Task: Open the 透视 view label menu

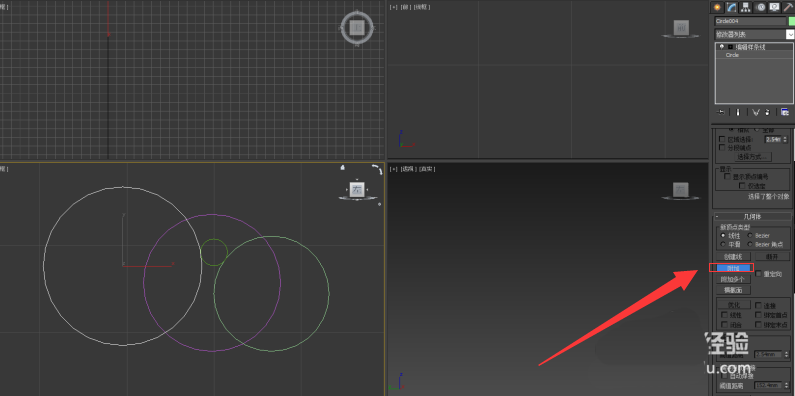Action: (408, 169)
